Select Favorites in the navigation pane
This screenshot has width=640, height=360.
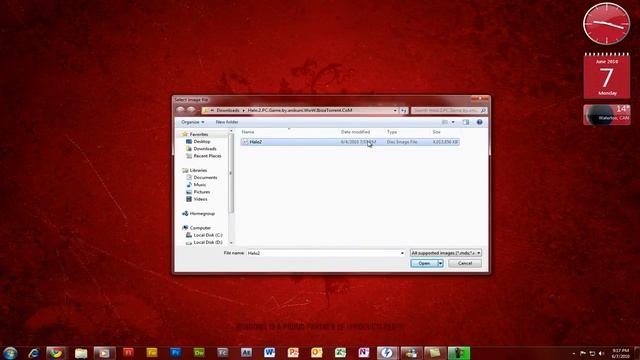(199, 134)
